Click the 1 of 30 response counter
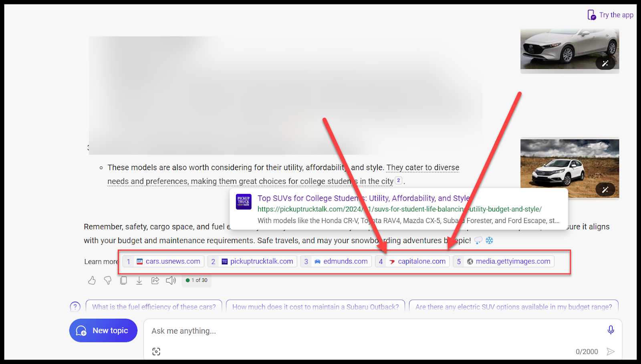Screen dimensions: 641x364 point(196,280)
